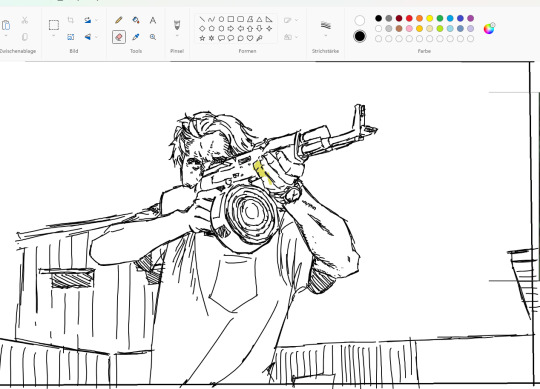Viewport: 540px width, 389px height.
Task: Select the Eraser tool
Action: tap(119, 37)
